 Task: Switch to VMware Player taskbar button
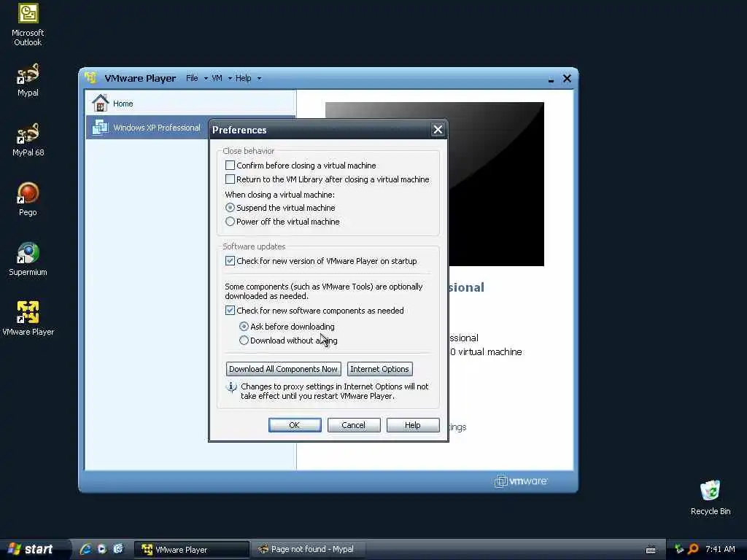click(191, 550)
